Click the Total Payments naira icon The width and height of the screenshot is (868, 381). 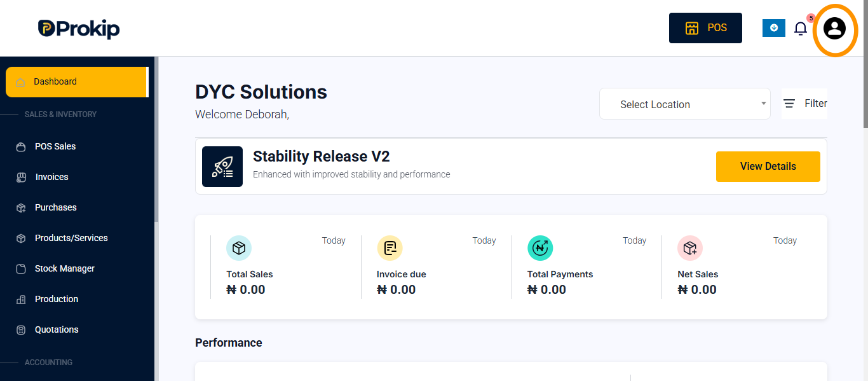point(540,248)
